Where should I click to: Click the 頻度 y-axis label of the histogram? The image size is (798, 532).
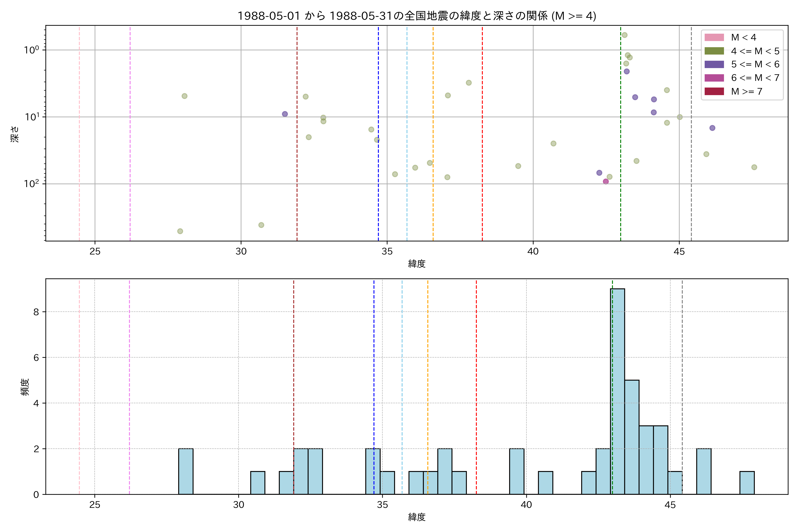point(25,387)
